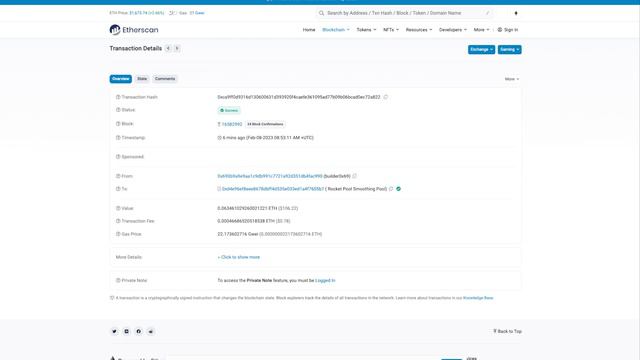Expand the NFTs menu
Viewport: 640px width, 360px height.
pos(391,30)
